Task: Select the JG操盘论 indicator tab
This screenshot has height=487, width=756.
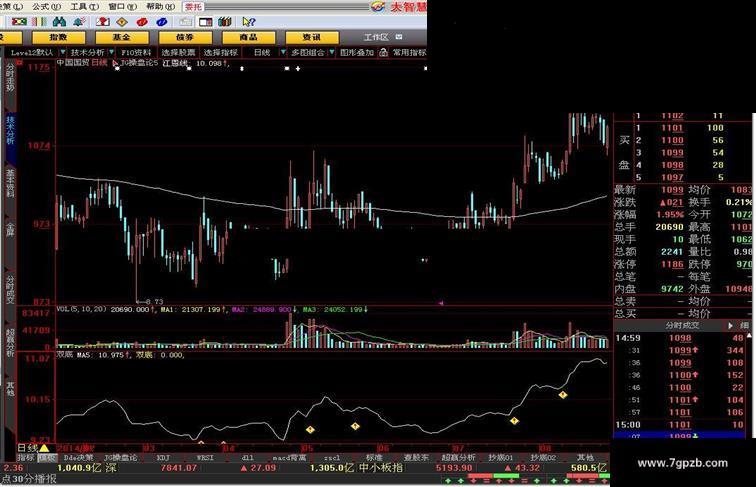Action: coord(121,457)
